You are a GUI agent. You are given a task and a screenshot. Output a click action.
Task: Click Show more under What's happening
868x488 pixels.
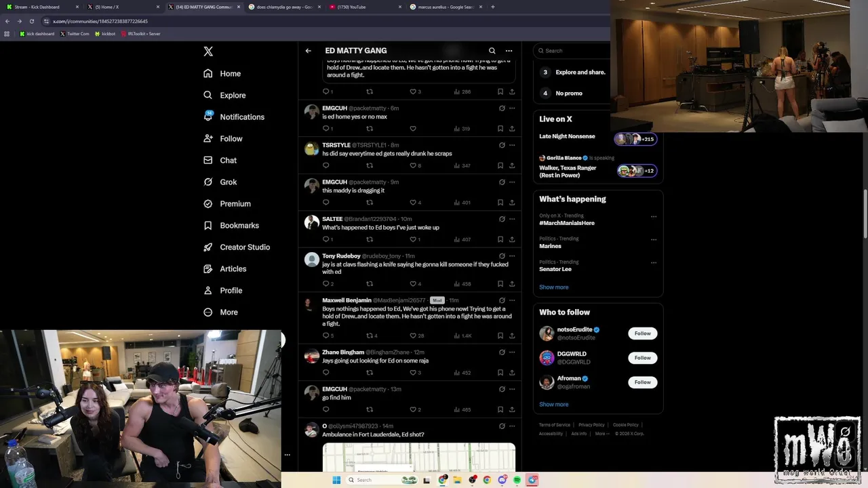pos(554,287)
